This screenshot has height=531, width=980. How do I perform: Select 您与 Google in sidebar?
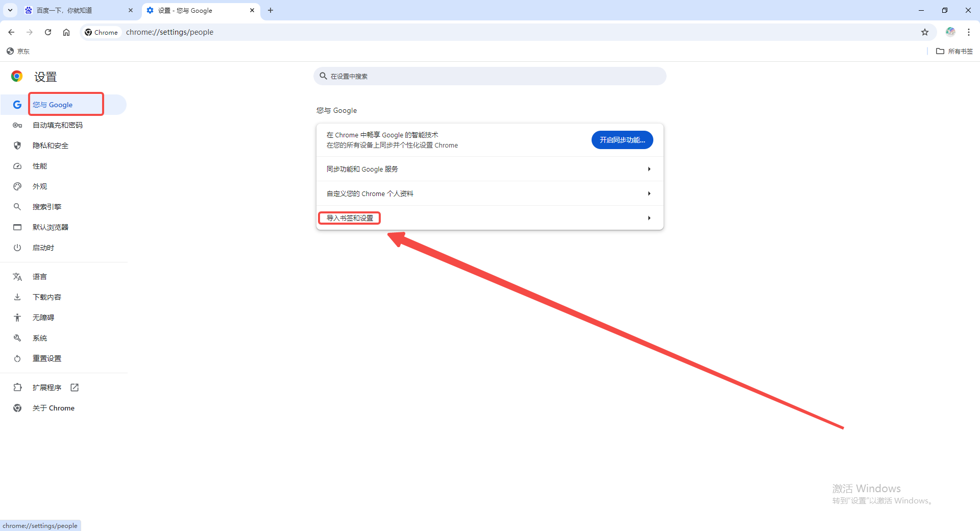[x=64, y=105]
